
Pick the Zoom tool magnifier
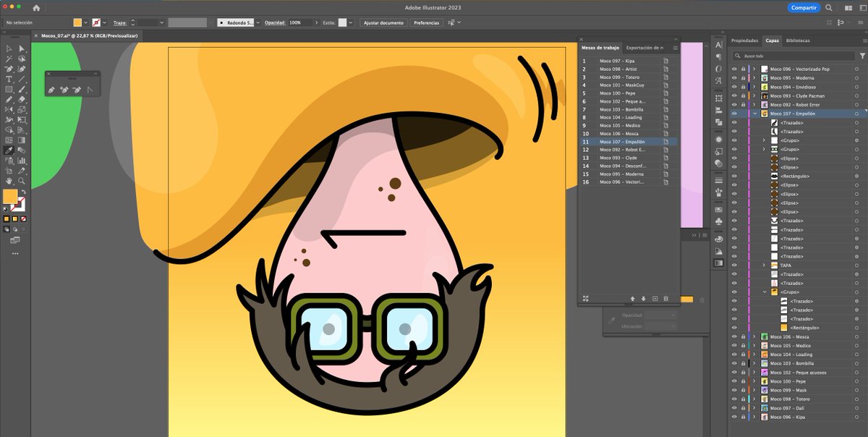22,181
